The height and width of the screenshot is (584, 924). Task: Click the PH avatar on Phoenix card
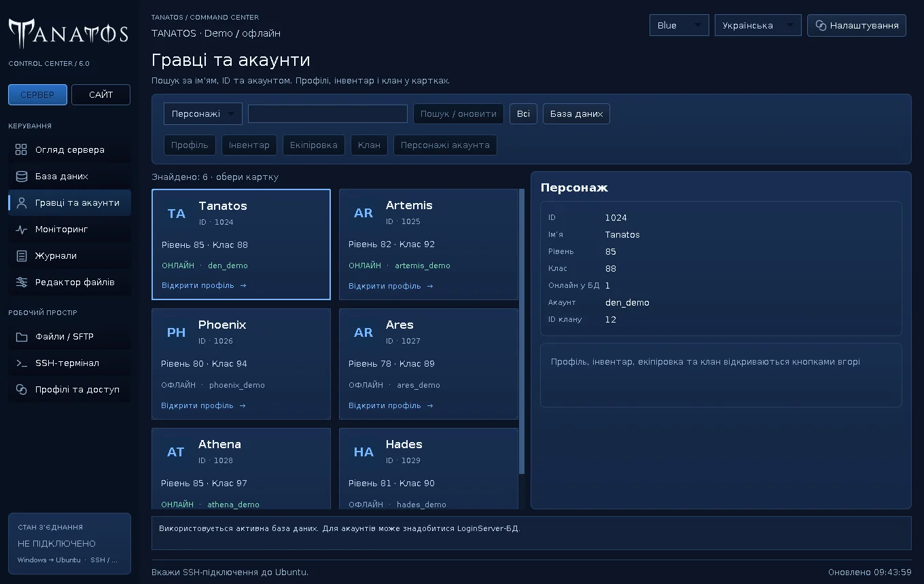click(x=176, y=332)
